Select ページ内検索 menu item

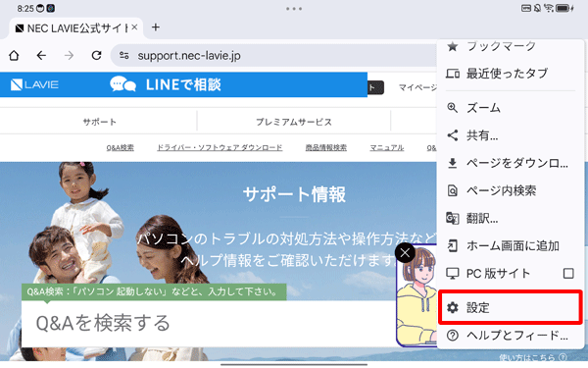click(x=511, y=190)
